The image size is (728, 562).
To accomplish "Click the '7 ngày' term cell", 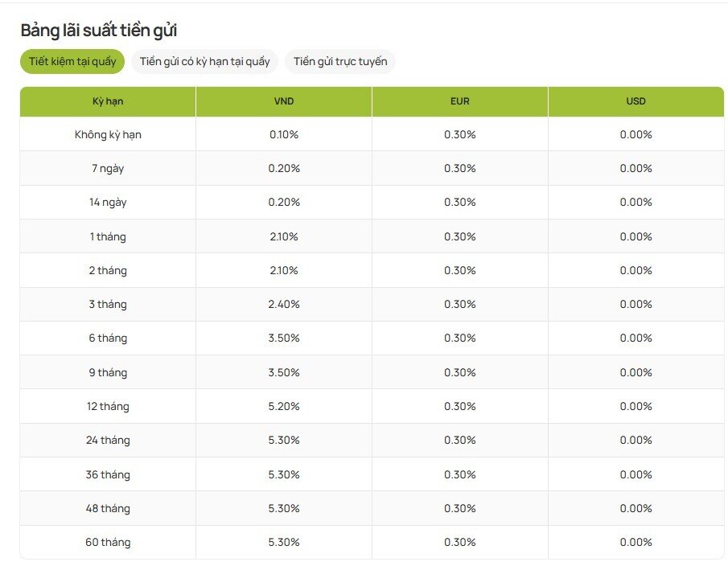I will (x=108, y=169).
